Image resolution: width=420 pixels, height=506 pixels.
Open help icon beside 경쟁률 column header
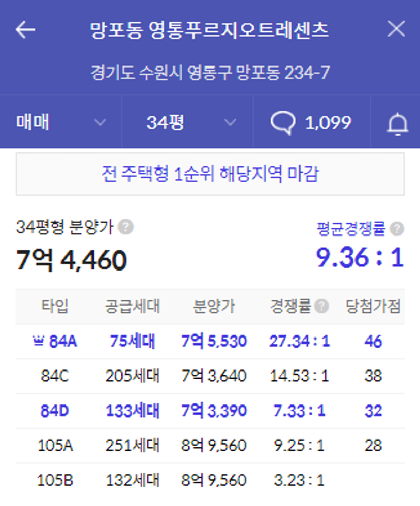pos(321,306)
